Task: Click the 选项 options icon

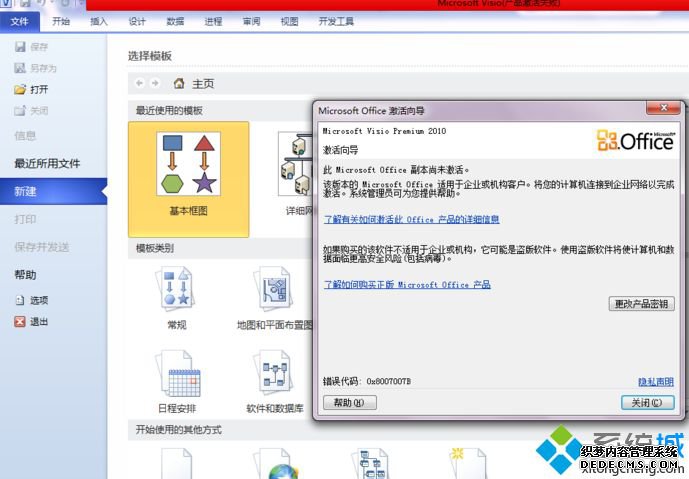Action: coord(20,300)
